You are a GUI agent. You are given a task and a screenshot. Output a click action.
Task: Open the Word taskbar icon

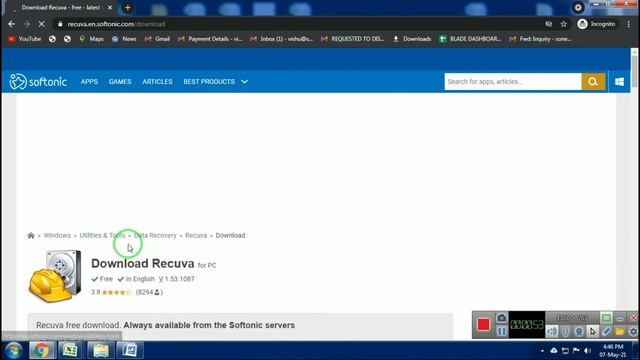coord(130,351)
